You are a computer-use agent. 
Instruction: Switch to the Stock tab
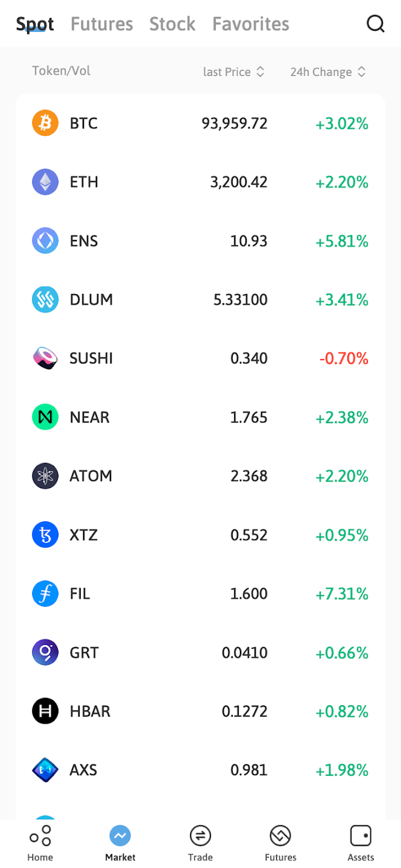point(172,24)
